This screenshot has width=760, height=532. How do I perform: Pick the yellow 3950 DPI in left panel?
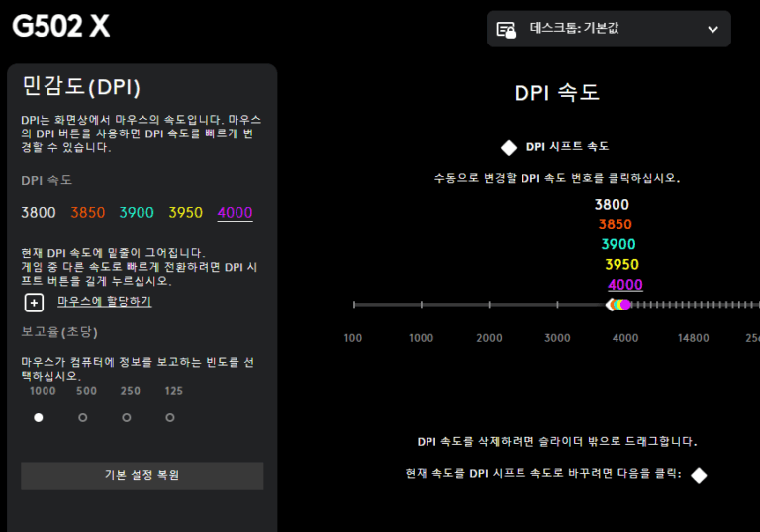coord(185,213)
